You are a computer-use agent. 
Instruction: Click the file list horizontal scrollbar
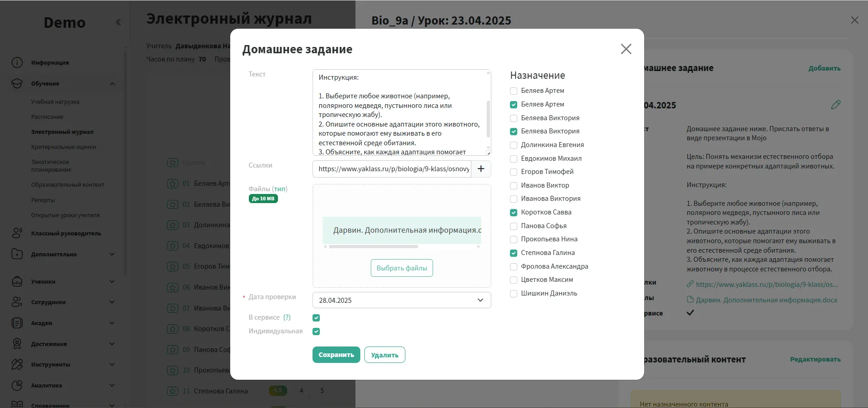coord(373,247)
